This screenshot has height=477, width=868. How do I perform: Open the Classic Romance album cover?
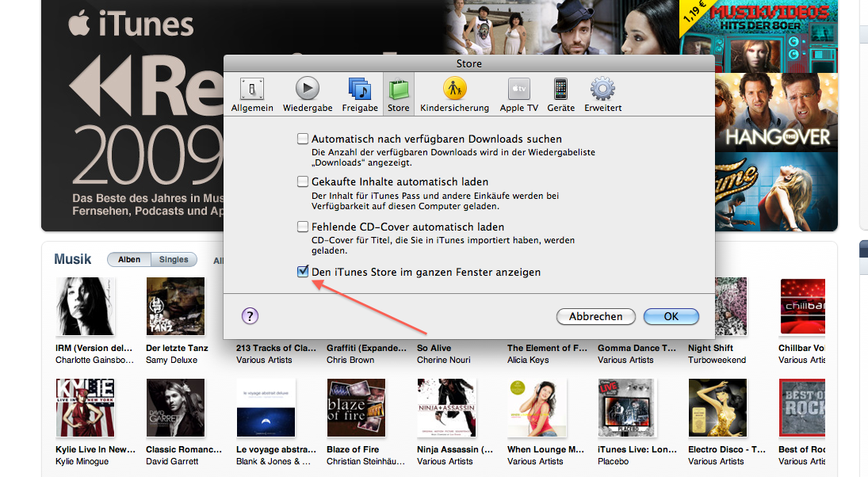(x=175, y=408)
